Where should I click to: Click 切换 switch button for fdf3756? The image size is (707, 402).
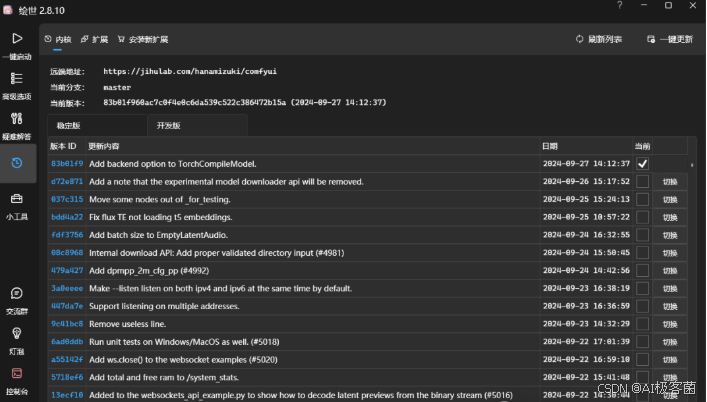click(x=670, y=235)
